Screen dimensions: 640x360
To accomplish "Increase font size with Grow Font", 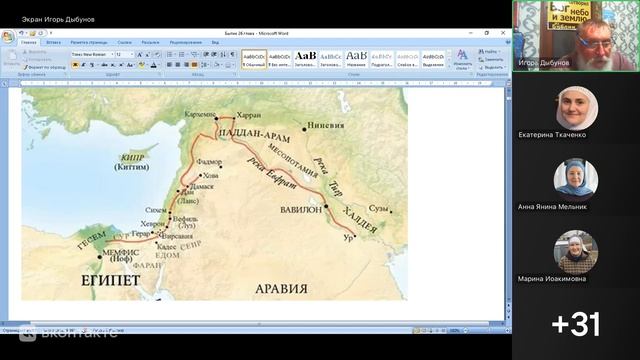I will pos(140,54).
